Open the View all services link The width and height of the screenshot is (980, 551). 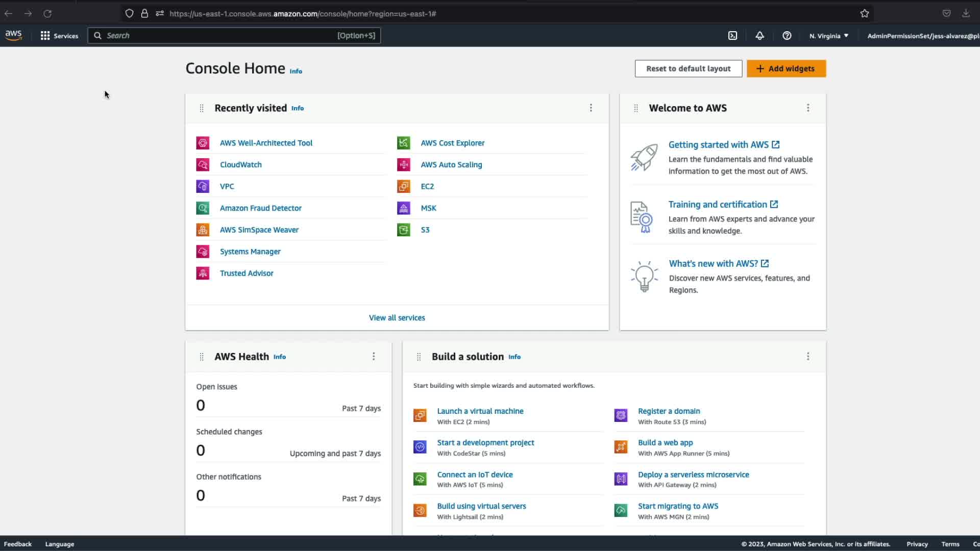click(397, 318)
